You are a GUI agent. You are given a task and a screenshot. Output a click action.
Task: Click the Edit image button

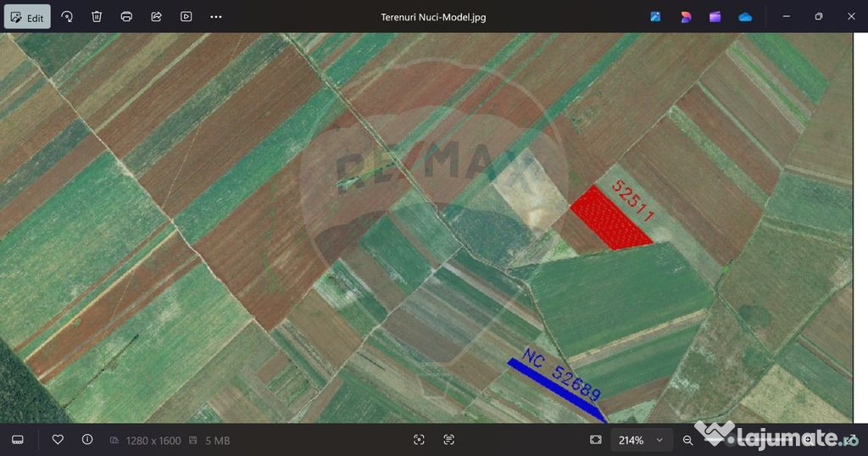(27, 17)
